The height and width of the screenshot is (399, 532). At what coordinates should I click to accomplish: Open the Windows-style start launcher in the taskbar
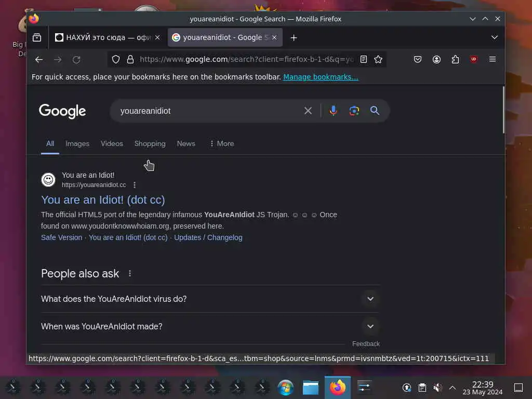[x=286, y=388]
